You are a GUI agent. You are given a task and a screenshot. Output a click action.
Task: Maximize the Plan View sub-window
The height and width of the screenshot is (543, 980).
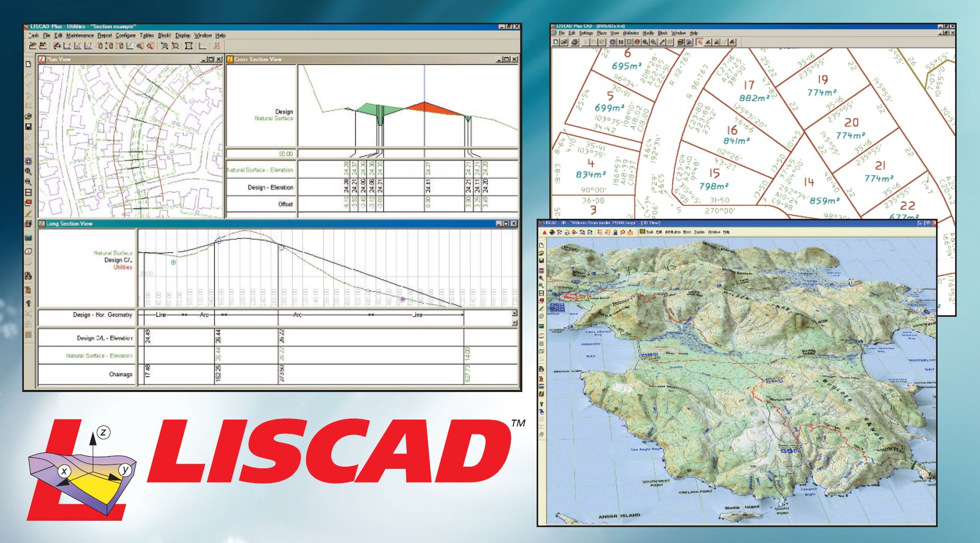click(211, 59)
